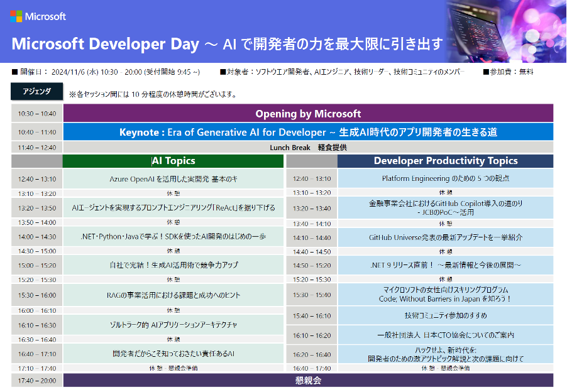This screenshot has height=392, width=567.
Task: Open the Code; Without Barriers in Japan session
Action: coord(445,295)
